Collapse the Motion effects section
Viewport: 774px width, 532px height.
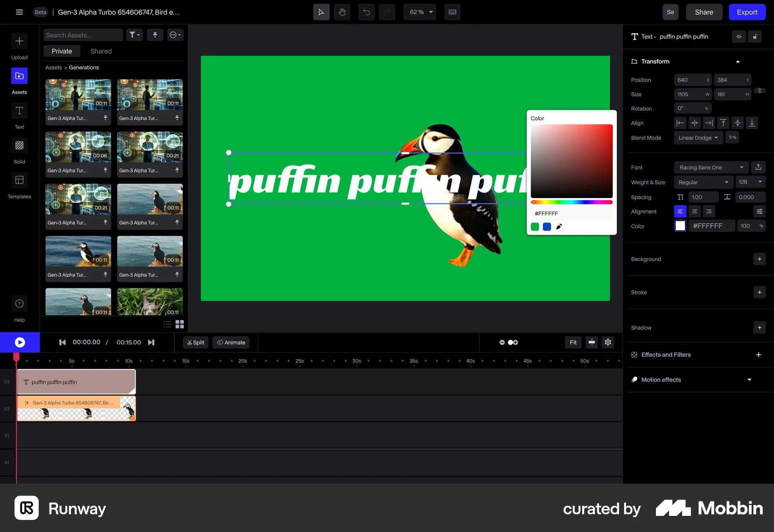[749, 379]
